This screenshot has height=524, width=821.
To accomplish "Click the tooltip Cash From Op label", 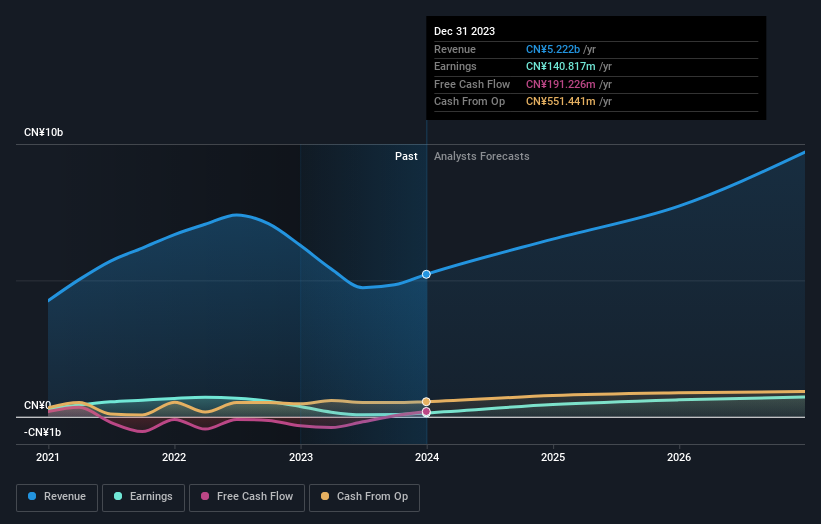I will (469, 102).
